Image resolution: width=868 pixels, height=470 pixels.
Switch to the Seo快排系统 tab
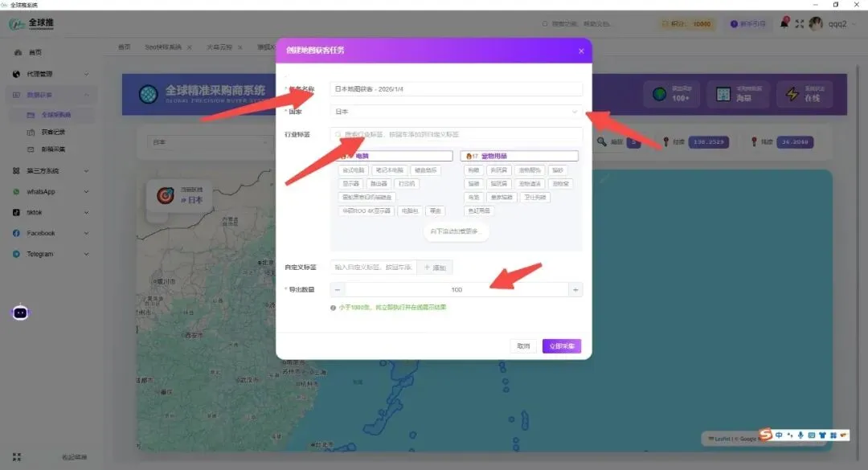click(162, 47)
